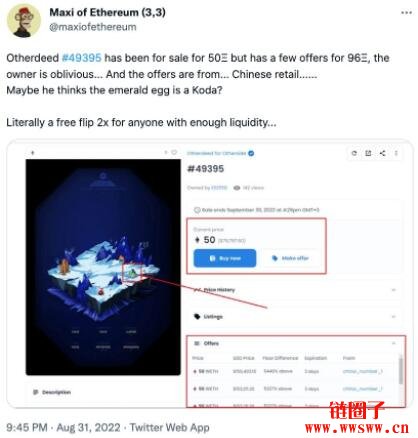Open the tweet's three-dot more menu
The width and height of the screenshot is (418, 438).
[406, 13]
